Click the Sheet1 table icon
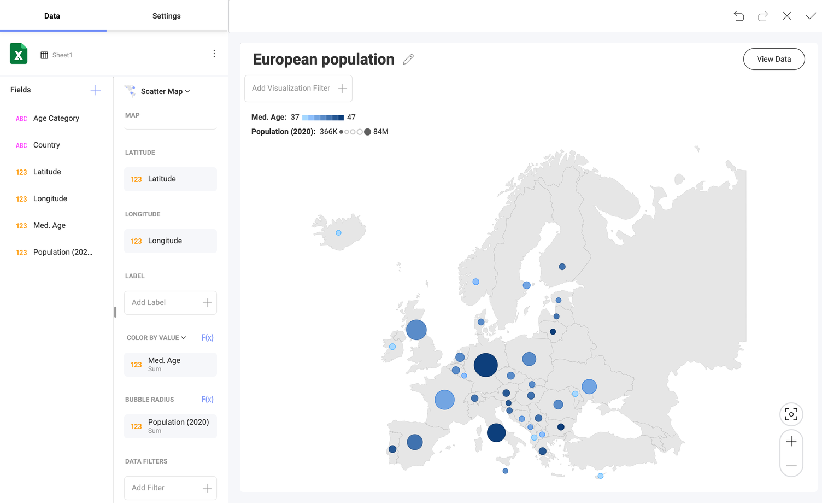 [44, 55]
